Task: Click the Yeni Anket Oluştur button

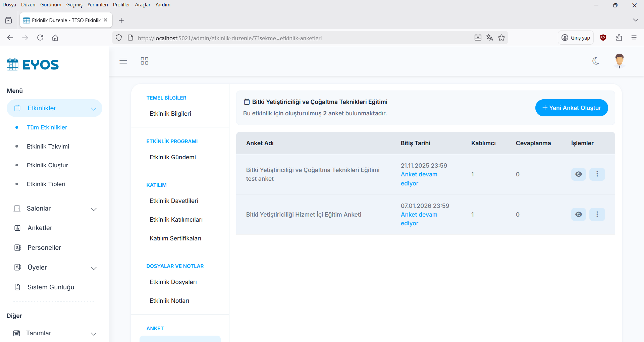Action: click(x=571, y=108)
